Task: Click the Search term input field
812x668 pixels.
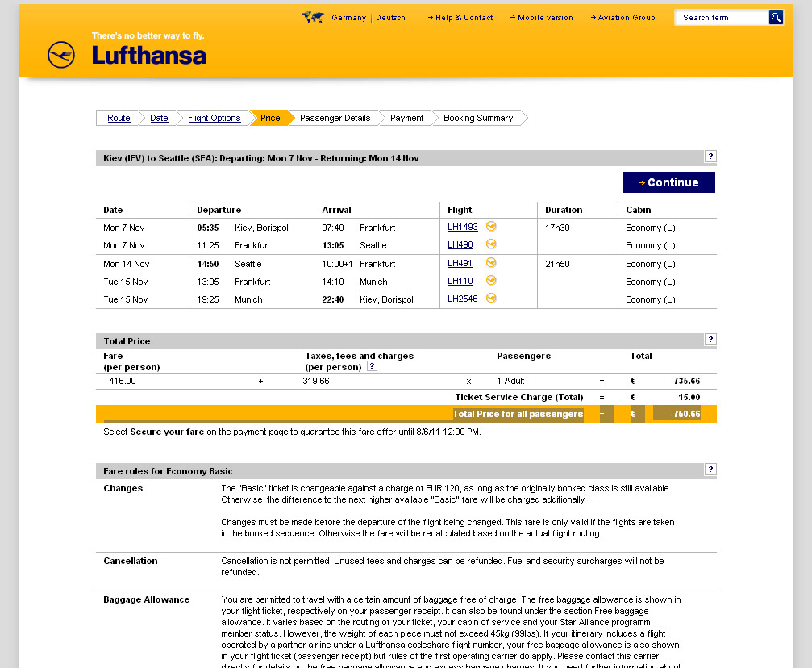Action: pyautogui.click(x=722, y=18)
